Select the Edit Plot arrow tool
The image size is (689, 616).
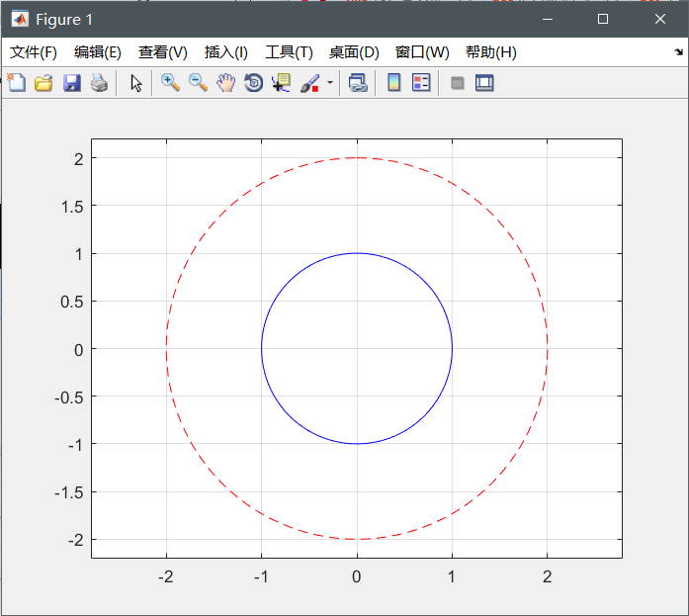135,83
